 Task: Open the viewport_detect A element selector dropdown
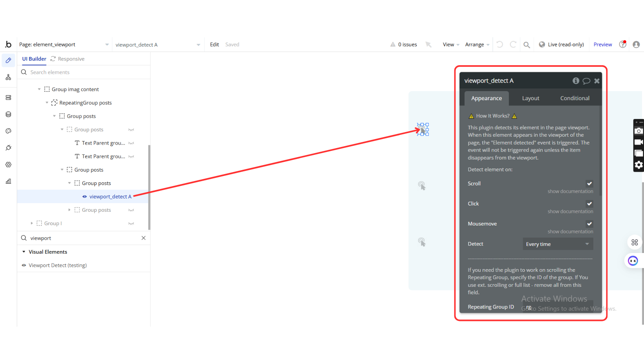[x=158, y=44]
